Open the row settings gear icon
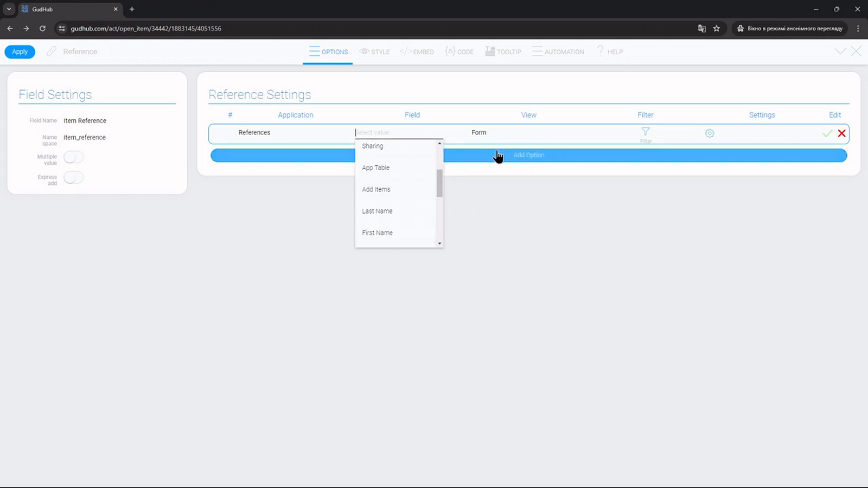The width and height of the screenshot is (868, 488). [710, 133]
